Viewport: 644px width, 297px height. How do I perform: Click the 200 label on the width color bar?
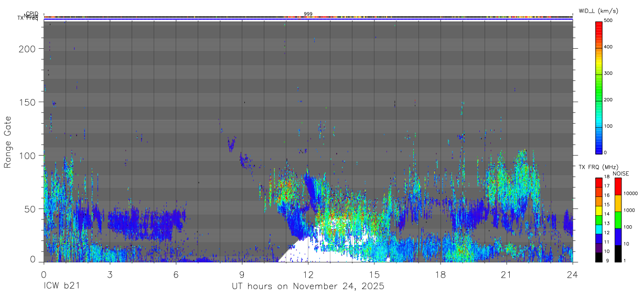[x=609, y=100]
